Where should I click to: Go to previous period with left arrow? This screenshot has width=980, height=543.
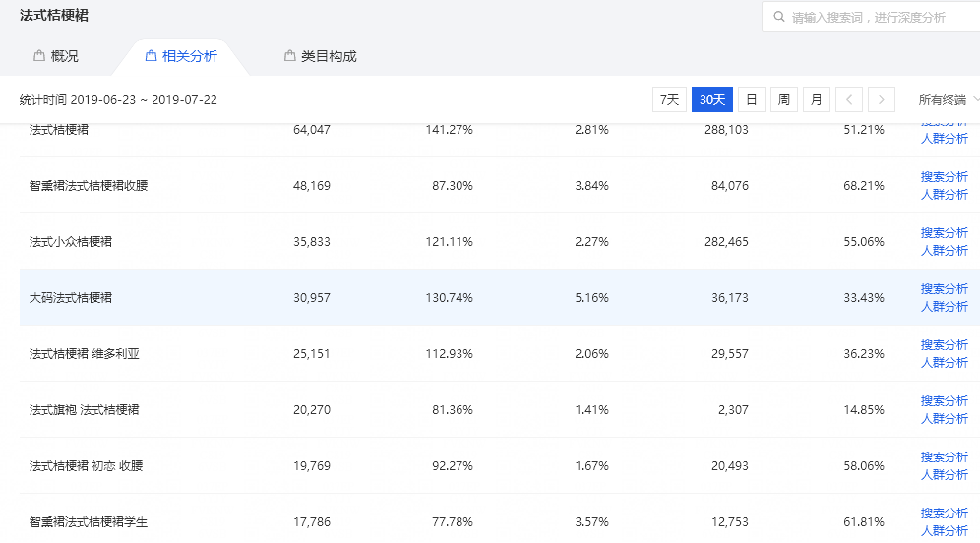pos(850,99)
